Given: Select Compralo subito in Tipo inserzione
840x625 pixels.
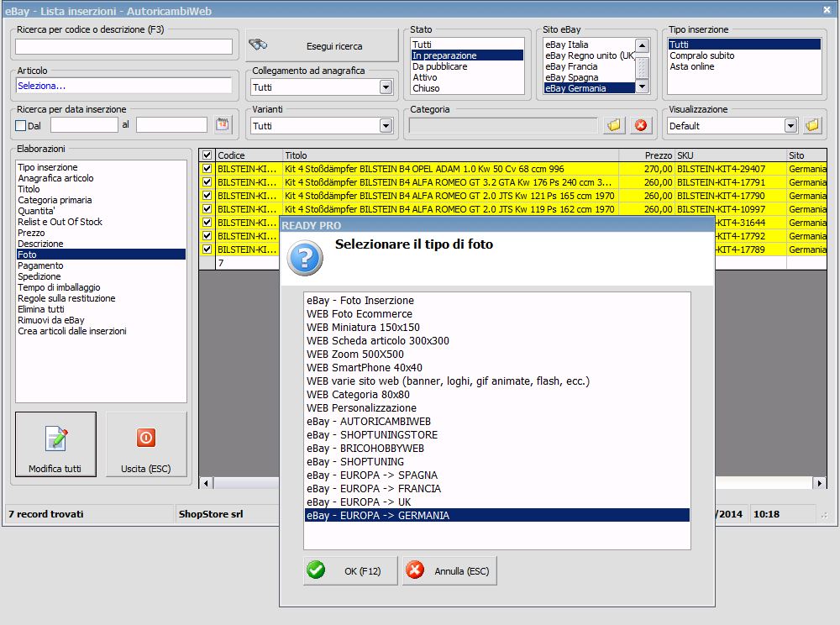Looking at the screenshot, I should click(x=744, y=55).
